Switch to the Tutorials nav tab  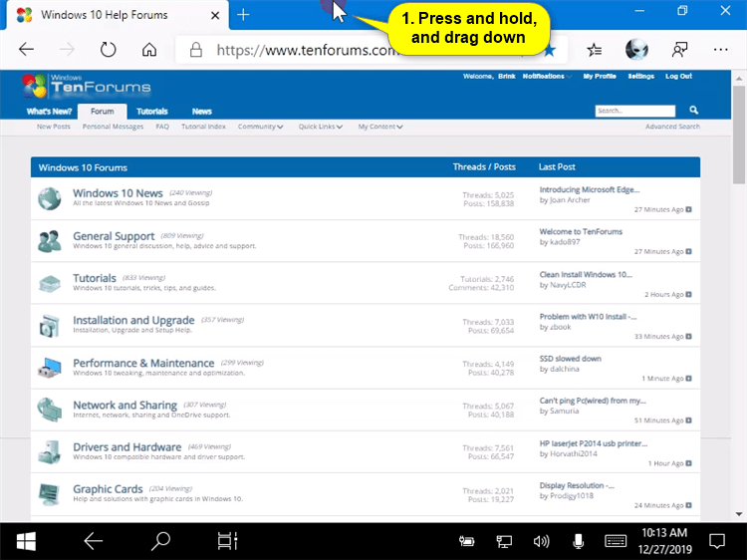(x=152, y=112)
